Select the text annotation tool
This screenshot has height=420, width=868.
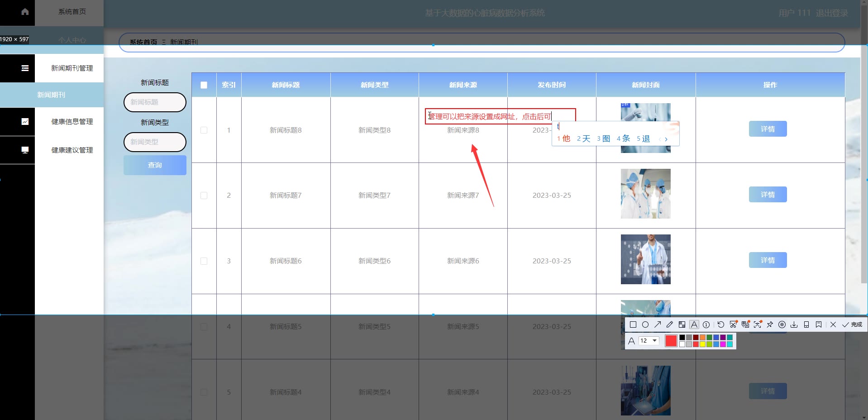694,325
